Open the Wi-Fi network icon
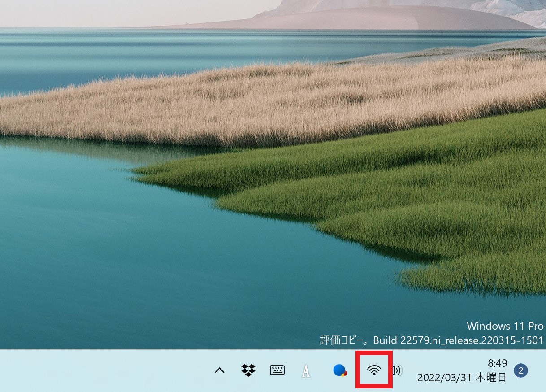 [x=374, y=370]
